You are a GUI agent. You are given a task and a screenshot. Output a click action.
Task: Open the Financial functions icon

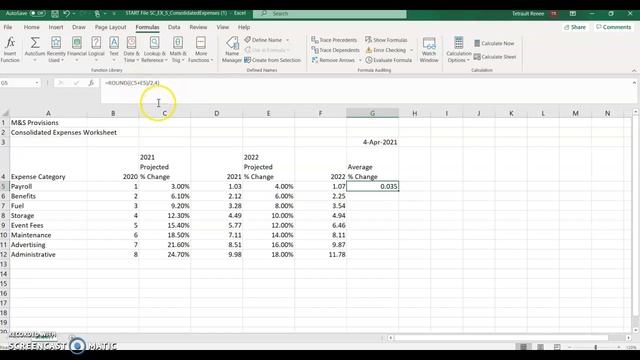coord(77,42)
